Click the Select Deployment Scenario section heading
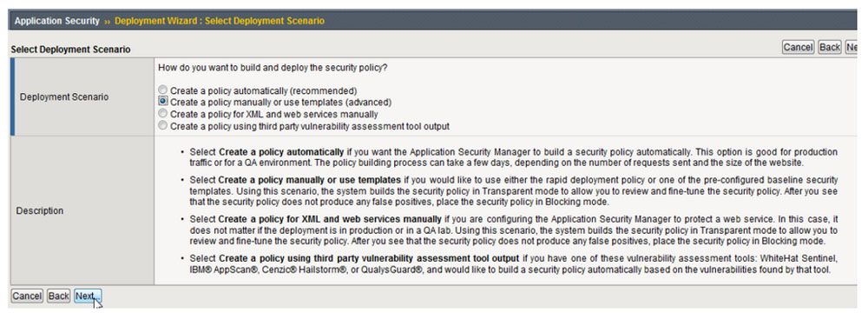Image resolution: width=868 pixels, height=319 pixels. click(71, 50)
